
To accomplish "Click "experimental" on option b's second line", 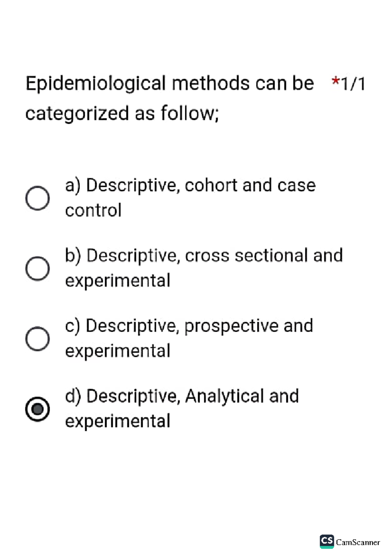I will point(118,280).
